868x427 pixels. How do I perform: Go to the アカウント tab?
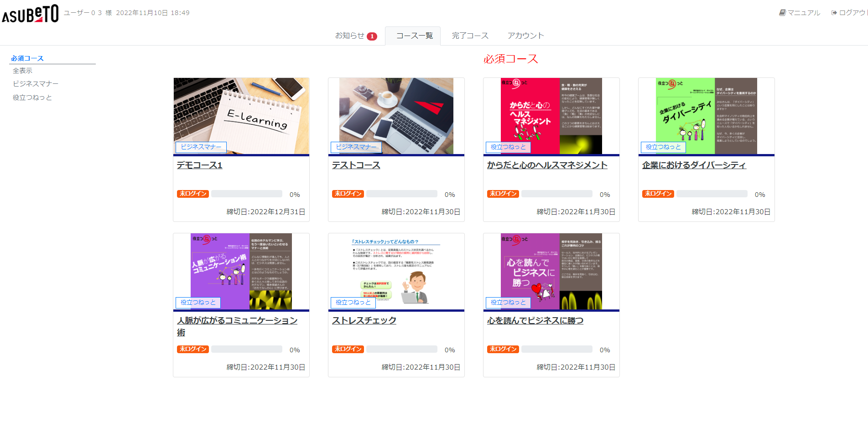(525, 36)
